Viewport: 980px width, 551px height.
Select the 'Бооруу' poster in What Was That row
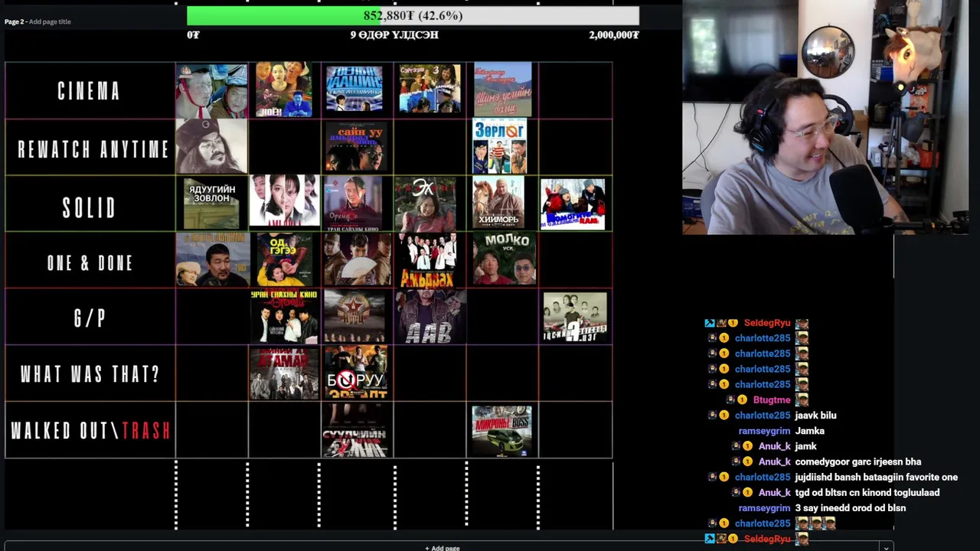pyautogui.click(x=357, y=373)
